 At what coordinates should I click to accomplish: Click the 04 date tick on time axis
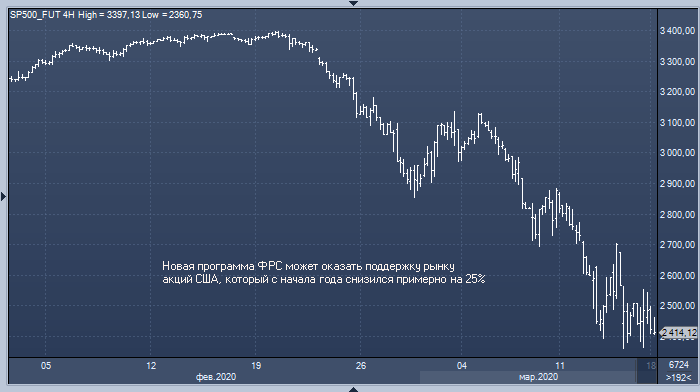[x=462, y=366]
